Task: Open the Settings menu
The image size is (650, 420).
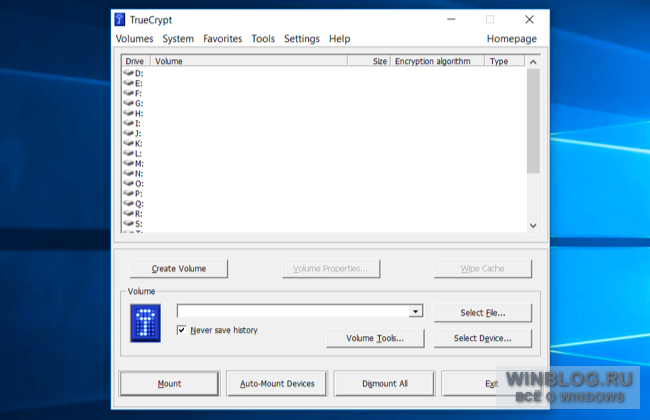Action: [302, 39]
